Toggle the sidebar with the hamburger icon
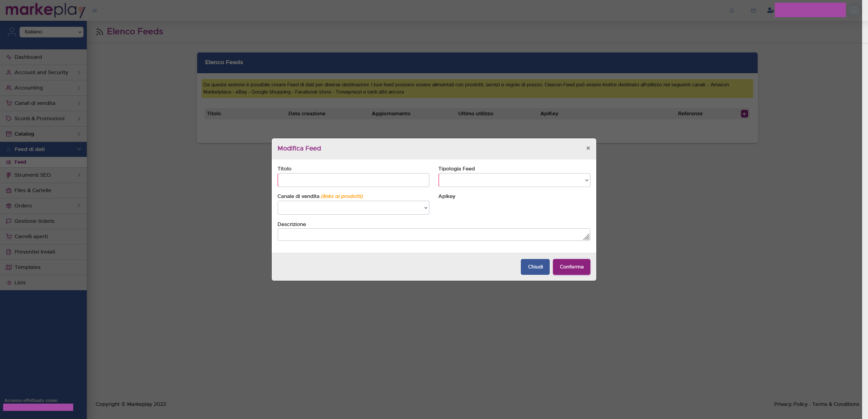The image size is (868, 419). coord(94,10)
